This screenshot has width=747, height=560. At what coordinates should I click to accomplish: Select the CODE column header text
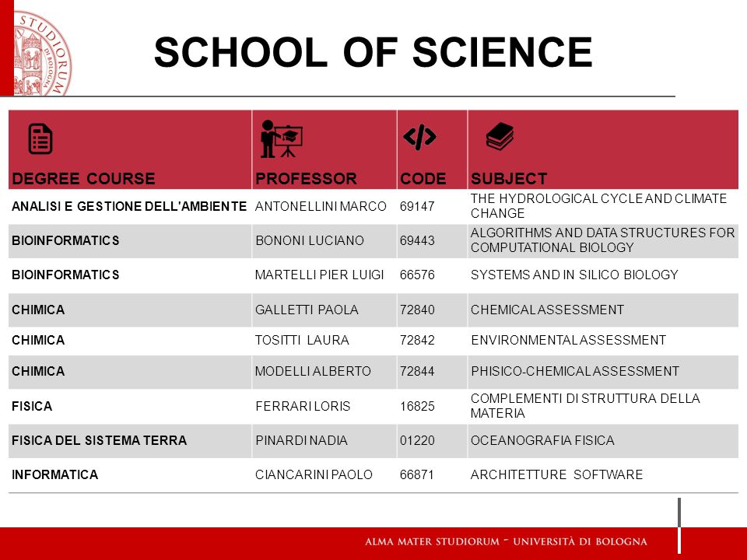[x=423, y=179]
